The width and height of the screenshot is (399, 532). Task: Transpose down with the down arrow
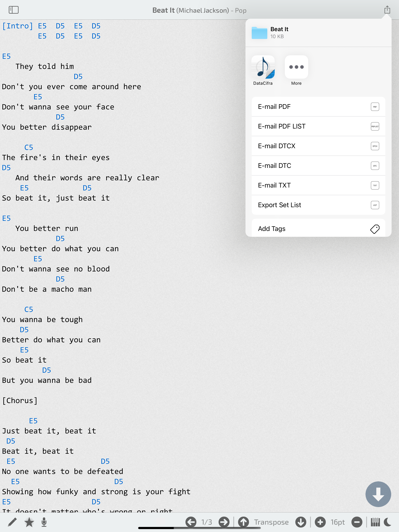click(301, 522)
